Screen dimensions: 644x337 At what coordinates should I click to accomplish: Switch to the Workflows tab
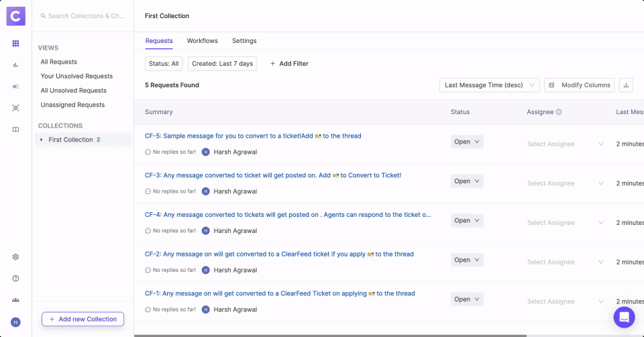(202, 41)
